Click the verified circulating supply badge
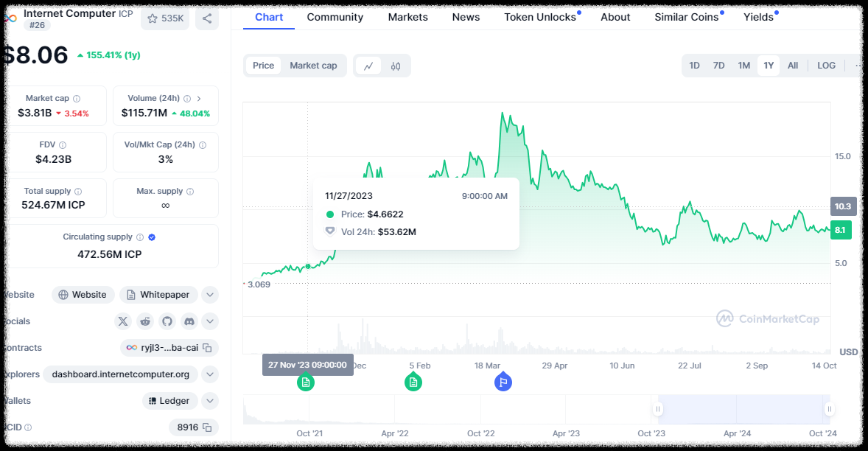This screenshot has width=868, height=451. pyautogui.click(x=152, y=237)
